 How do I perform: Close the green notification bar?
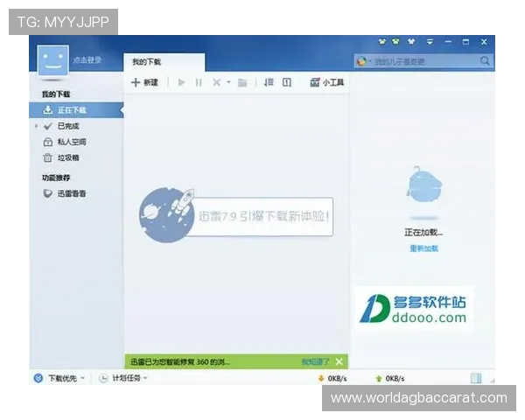point(339,361)
